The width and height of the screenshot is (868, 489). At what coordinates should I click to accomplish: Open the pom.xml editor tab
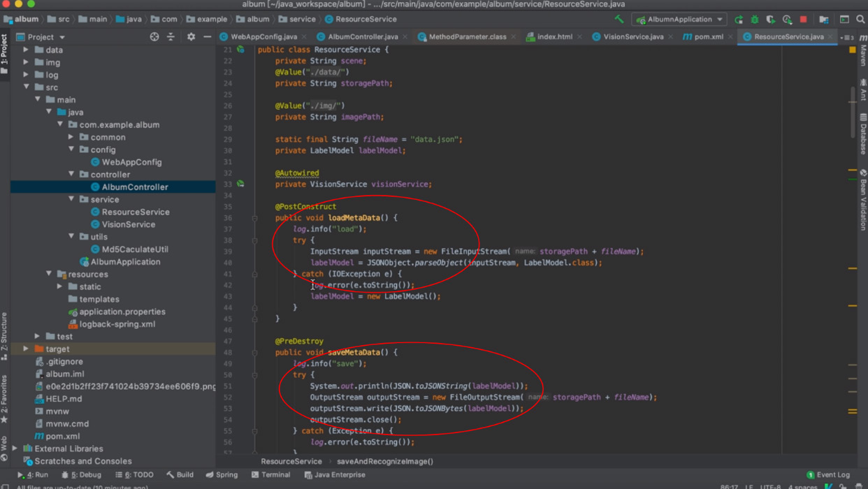[707, 37]
